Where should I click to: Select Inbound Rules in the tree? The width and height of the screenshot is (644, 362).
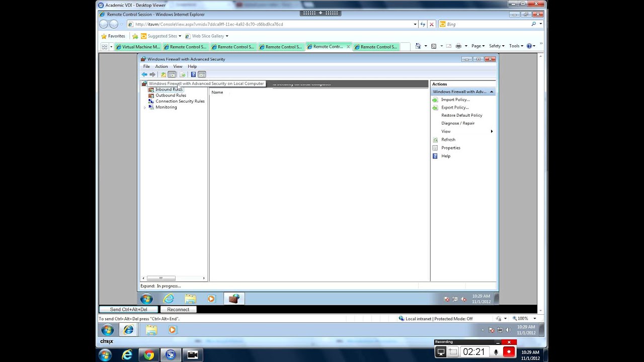(x=169, y=89)
